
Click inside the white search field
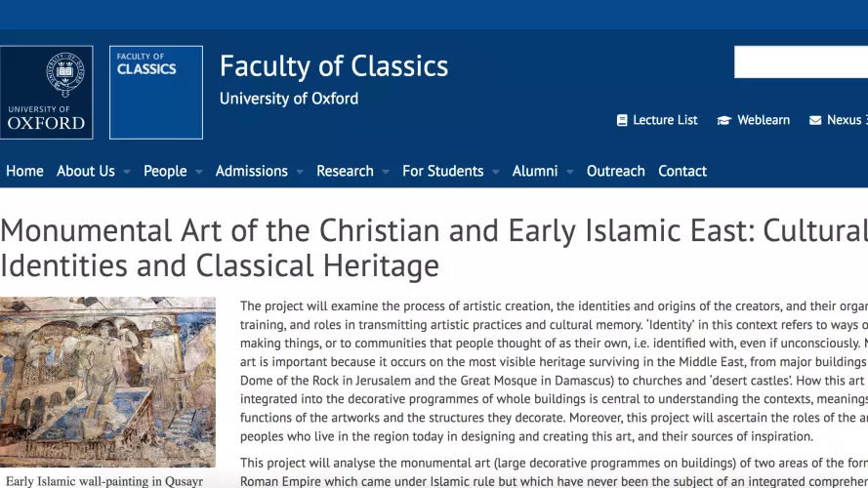[x=801, y=61]
